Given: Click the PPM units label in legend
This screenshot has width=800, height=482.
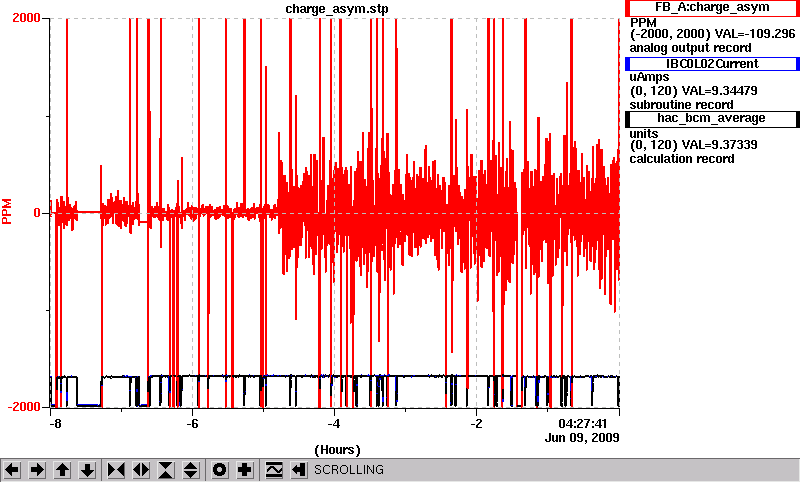Looking at the screenshot, I should pyautogui.click(x=643, y=23).
